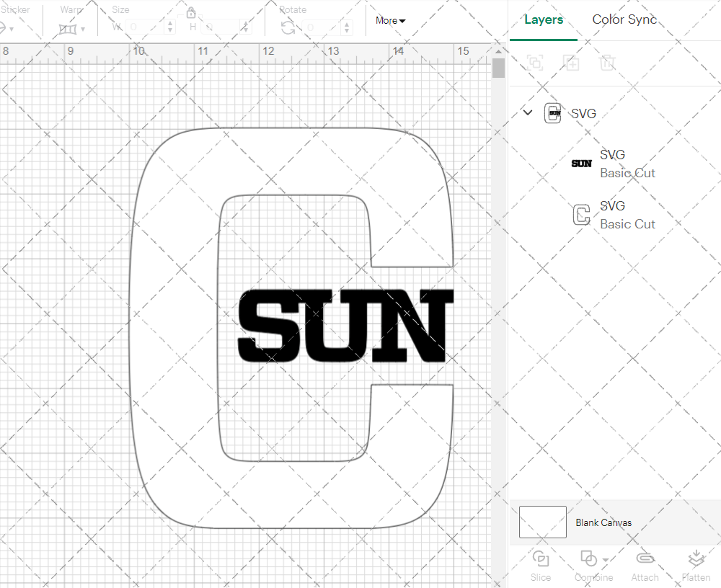This screenshot has height=588, width=721.
Task: Open the Blank Canvas color swatch
Action: coord(542,522)
